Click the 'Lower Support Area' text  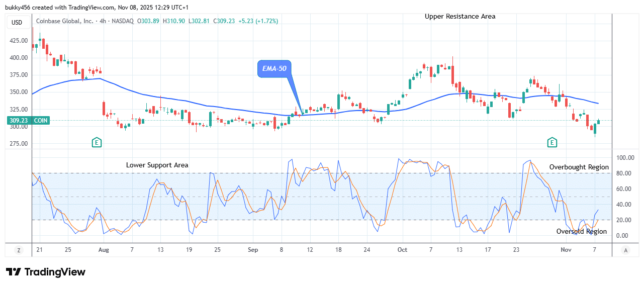(157, 165)
